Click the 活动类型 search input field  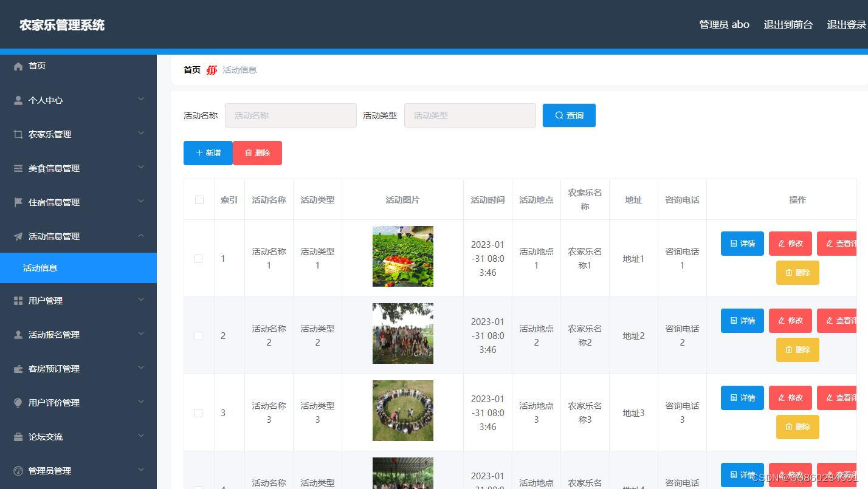[x=470, y=115]
